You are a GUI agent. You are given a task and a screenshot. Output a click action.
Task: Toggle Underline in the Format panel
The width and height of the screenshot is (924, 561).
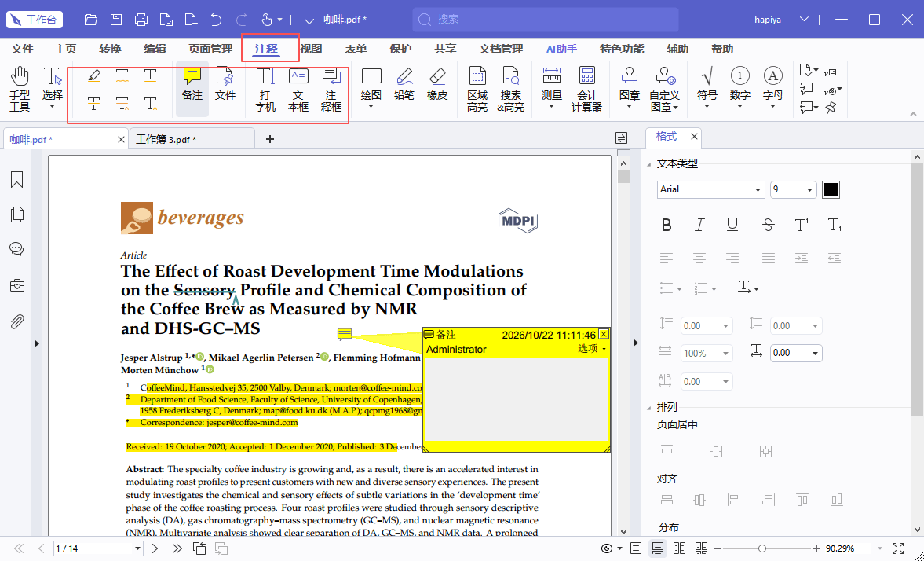tap(732, 225)
